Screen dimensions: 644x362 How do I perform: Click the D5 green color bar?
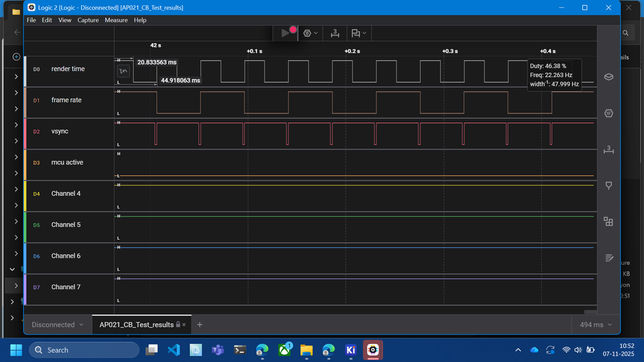(x=25, y=227)
